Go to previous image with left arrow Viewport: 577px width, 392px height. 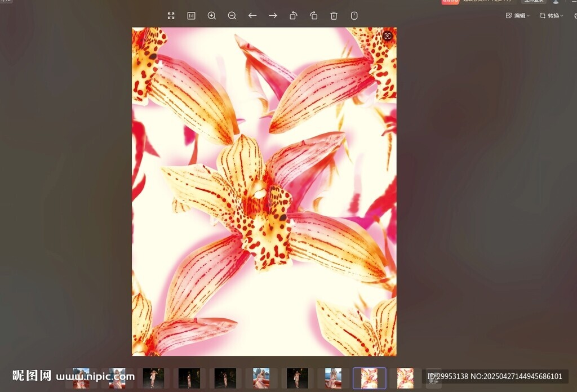click(252, 16)
